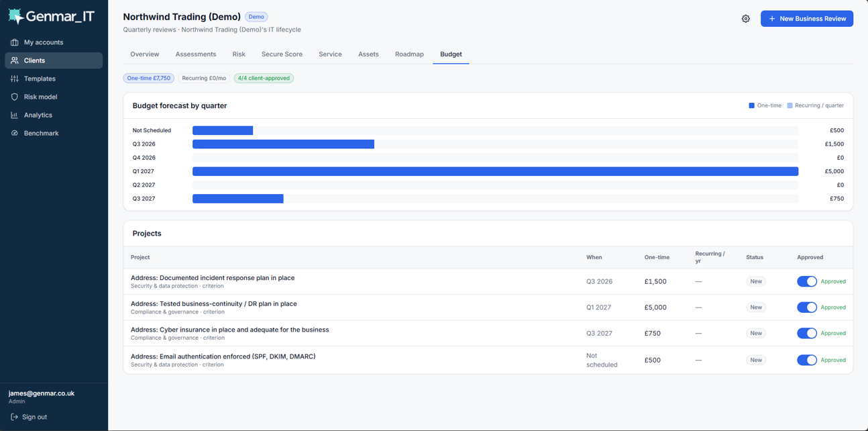Open Email authentication enforced (SPF, DKIM, DMARC)
Screen dimensions: 868x431
click(223, 356)
